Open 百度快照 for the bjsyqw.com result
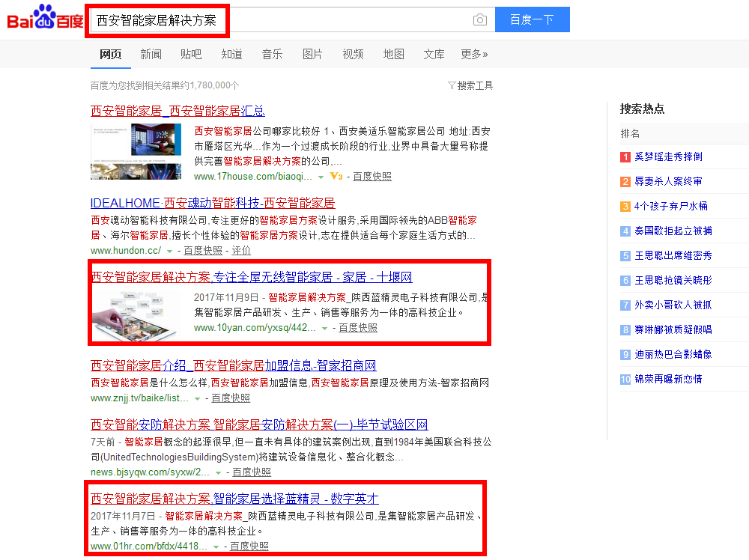 252,472
